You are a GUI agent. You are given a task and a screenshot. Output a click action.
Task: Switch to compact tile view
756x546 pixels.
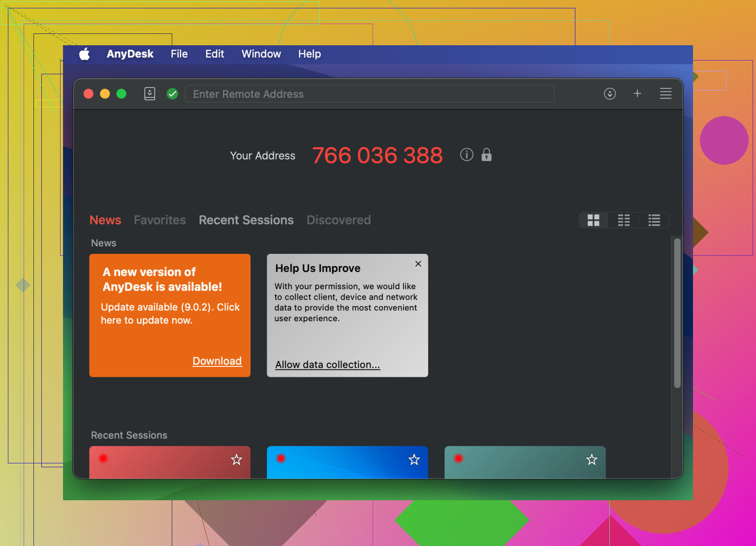pos(624,220)
